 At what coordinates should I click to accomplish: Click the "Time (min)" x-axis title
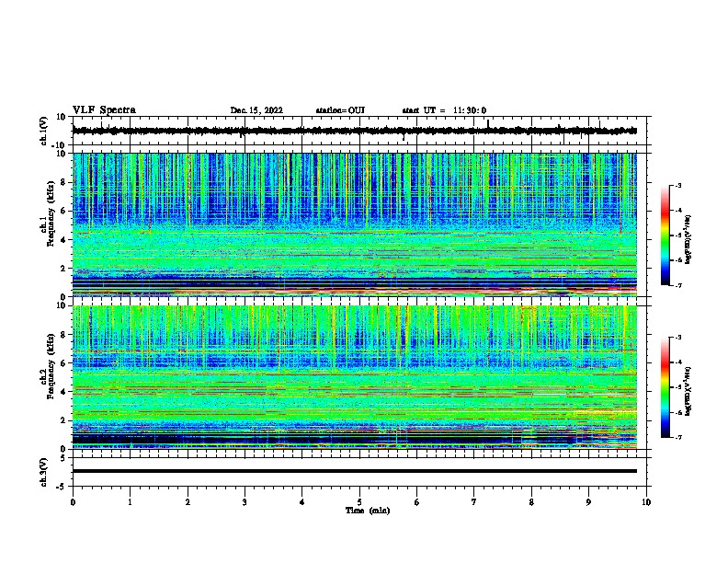(368, 511)
